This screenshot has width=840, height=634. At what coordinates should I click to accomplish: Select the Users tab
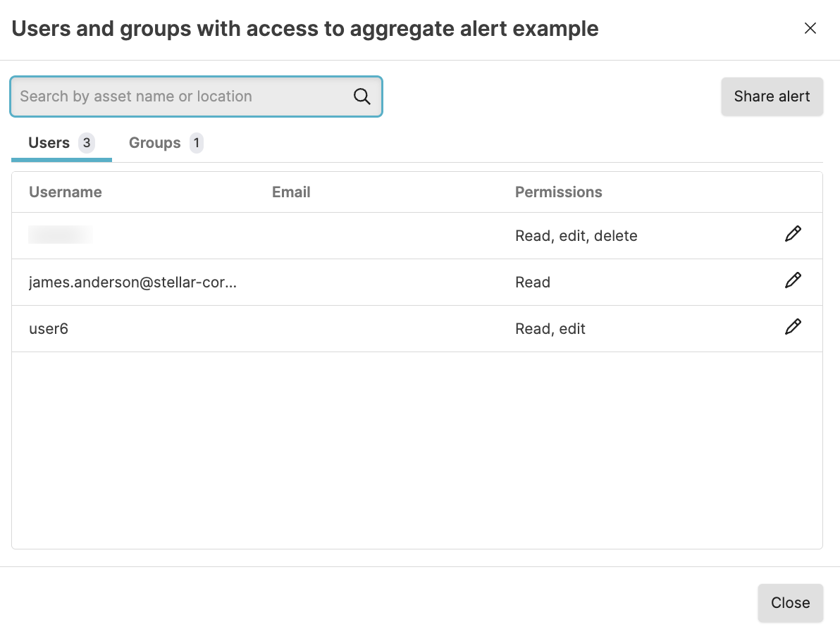(x=49, y=143)
